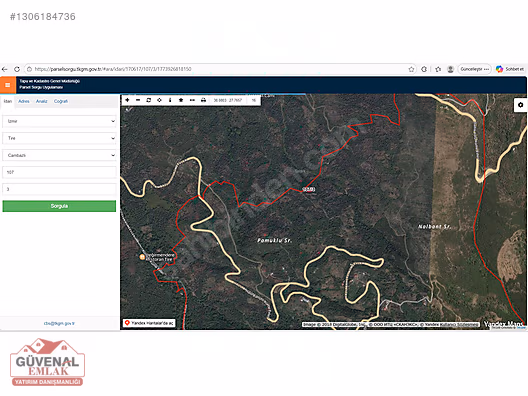
Task: Switch to the Analiz tab
Action: click(x=42, y=101)
